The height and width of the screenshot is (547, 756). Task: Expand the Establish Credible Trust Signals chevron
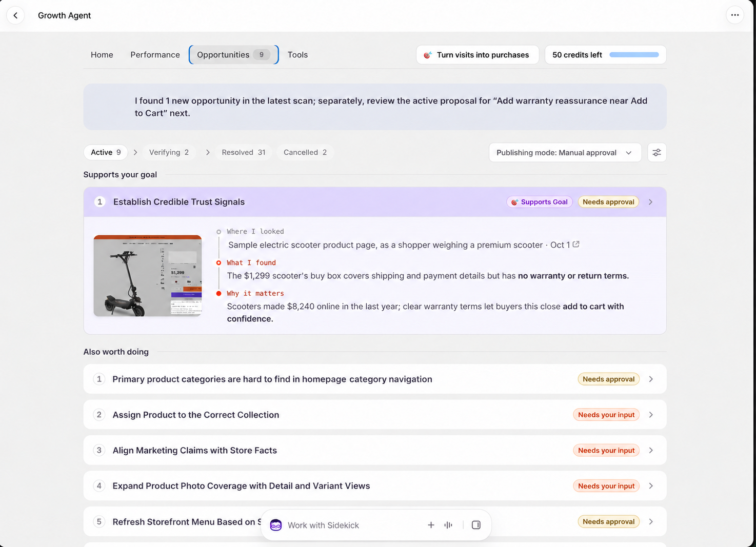click(650, 202)
